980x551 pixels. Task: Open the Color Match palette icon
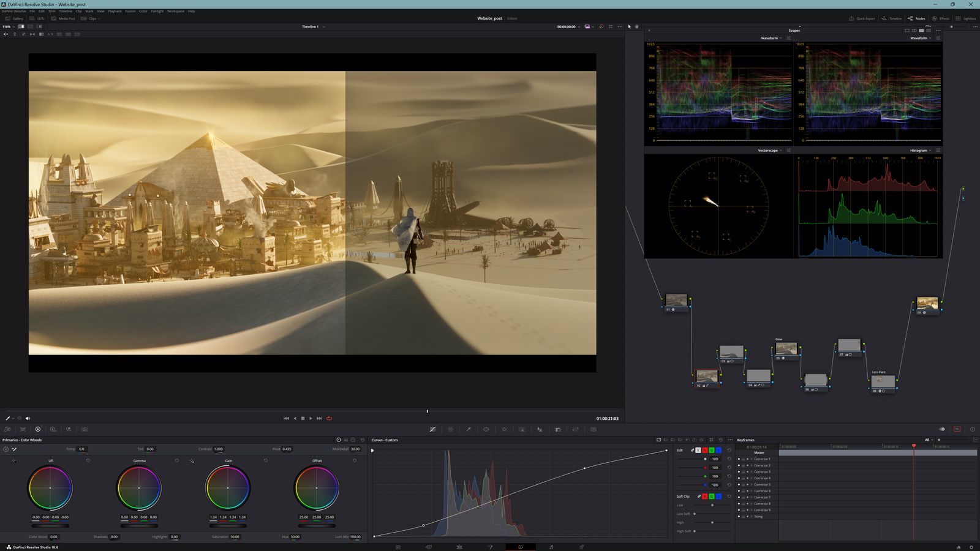23,429
